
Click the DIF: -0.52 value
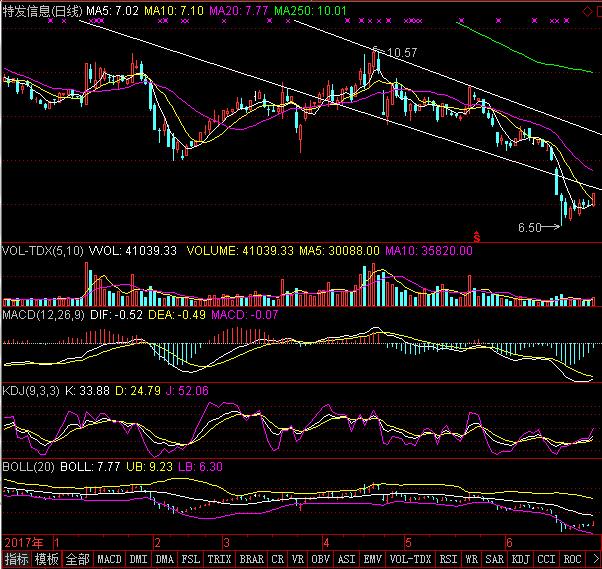pyautogui.click(x=116, y=315)
